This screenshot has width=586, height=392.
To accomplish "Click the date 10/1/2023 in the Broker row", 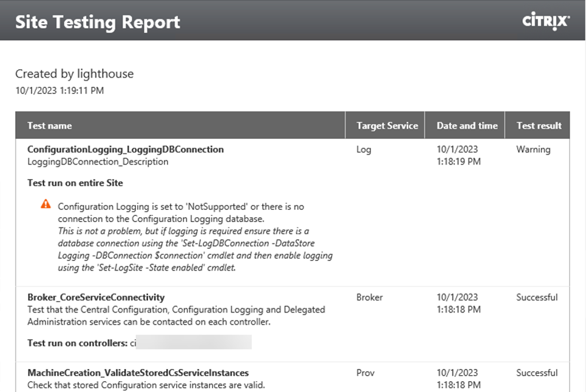I will pyautogui.click(x=457, y=297).
